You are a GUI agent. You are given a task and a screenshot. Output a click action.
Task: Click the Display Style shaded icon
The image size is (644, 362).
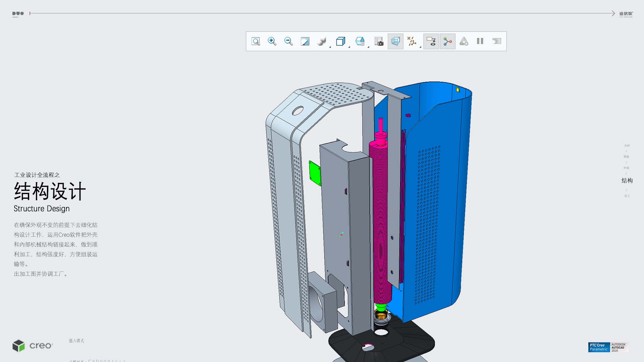point(321,41)
